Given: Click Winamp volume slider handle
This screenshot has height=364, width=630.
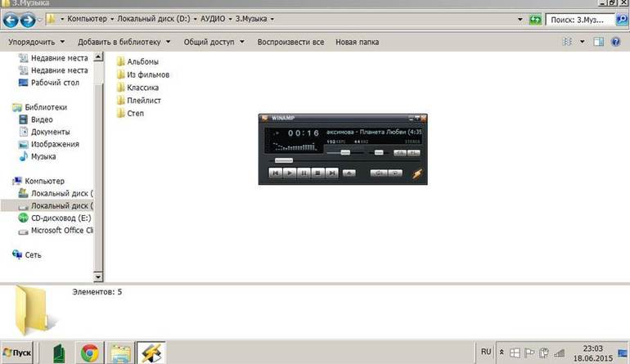Looking at the screenshot, I should 345,153.
